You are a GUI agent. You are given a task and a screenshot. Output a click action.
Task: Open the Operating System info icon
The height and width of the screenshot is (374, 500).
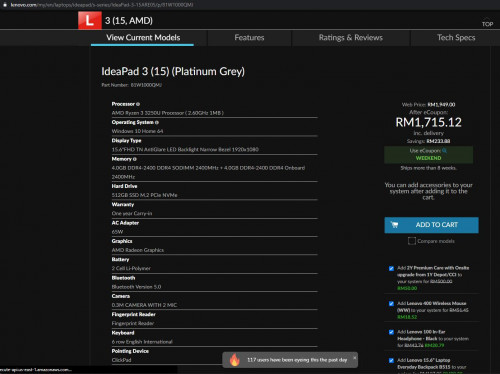[157, 122]
